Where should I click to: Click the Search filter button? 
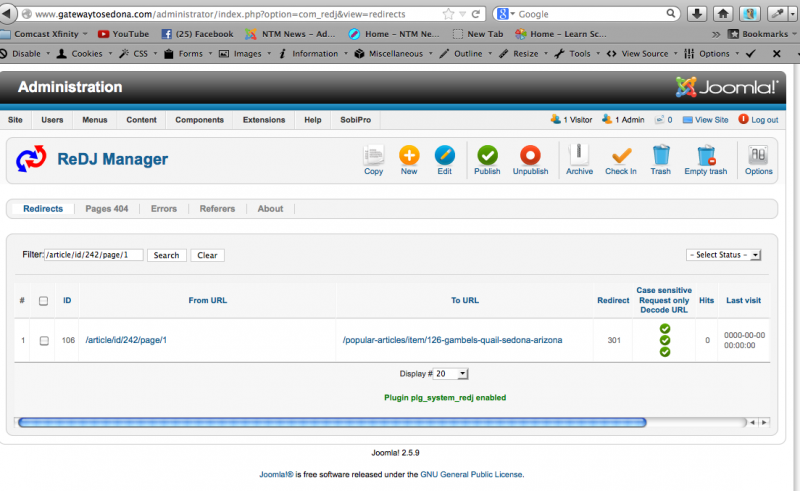[x=166, y=255]
